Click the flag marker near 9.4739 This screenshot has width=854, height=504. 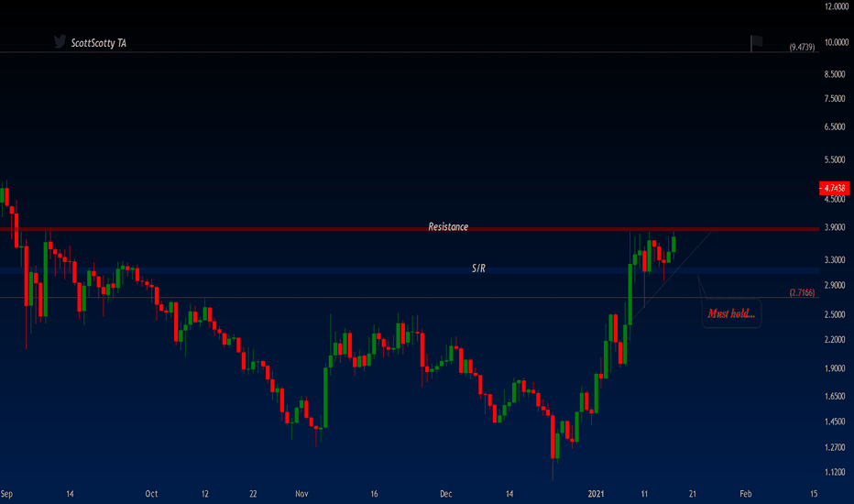tap(757, 42)
